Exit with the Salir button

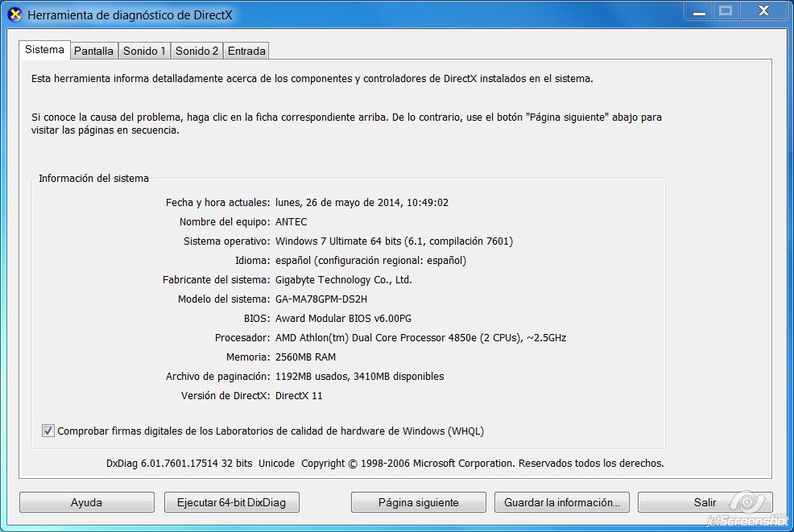click(x=705, y=502)
